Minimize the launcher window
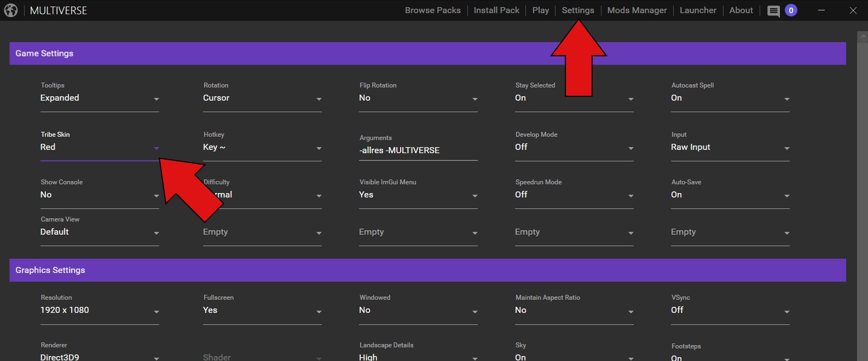This screenshot has height=361, width=868. [x=821, y=10]
